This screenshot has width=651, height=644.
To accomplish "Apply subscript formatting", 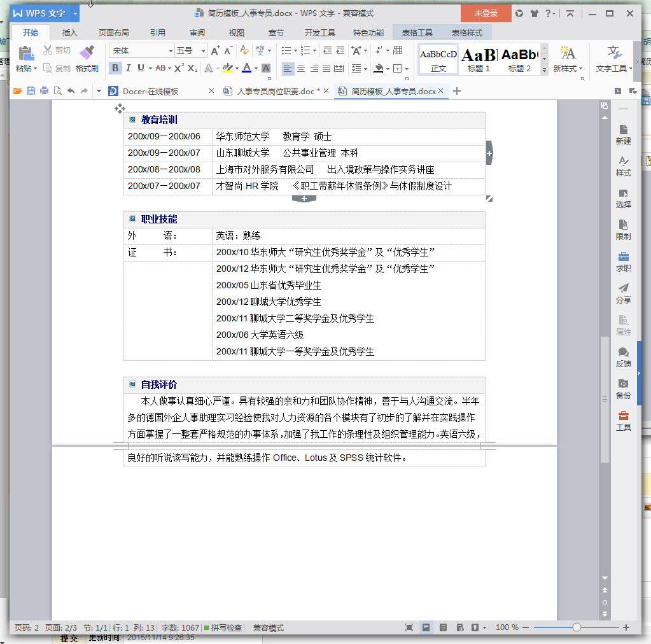I will (192, 68).
